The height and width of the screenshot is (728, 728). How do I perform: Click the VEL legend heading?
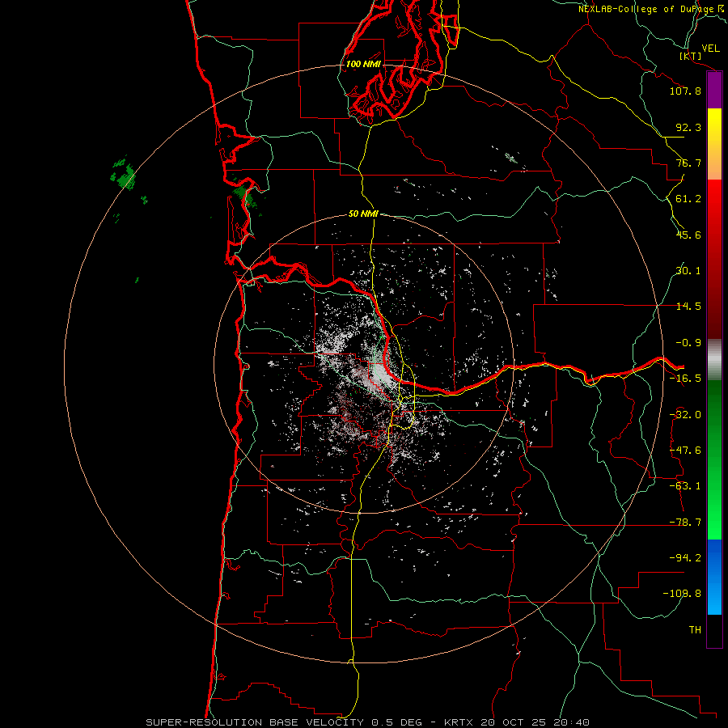pyautogui.click(x=710, y=49)
